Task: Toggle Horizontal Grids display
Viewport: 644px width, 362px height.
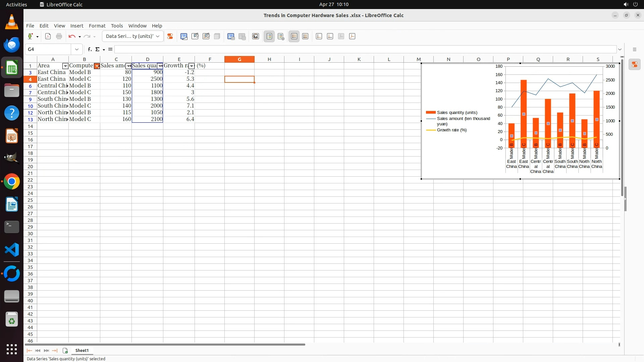Action: coord(294,36)
